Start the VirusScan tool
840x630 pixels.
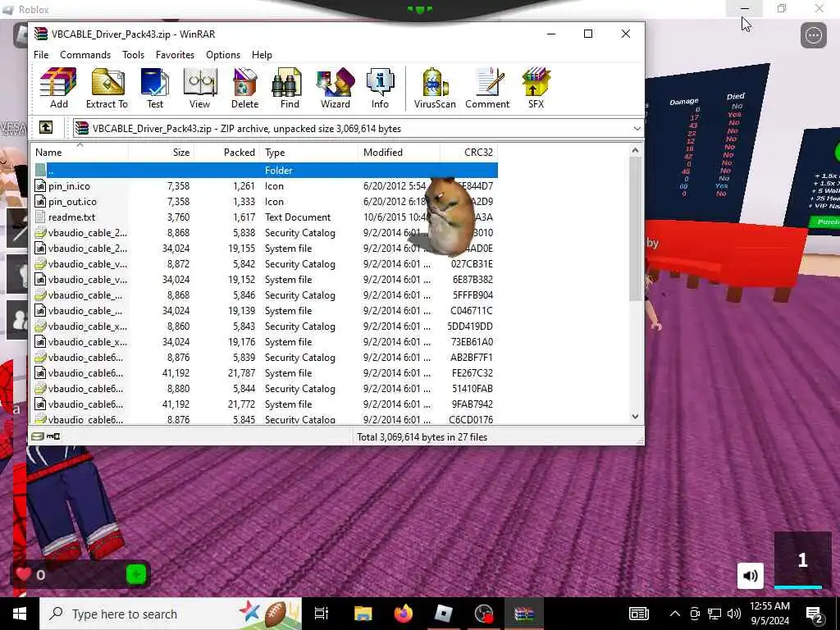click(435, 89)
